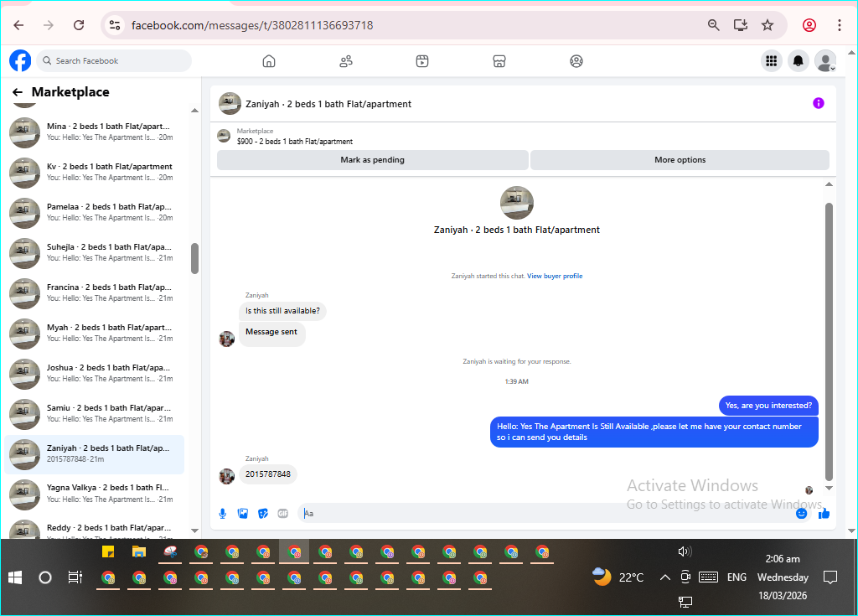Open conversation info purple icon
Image resolution: width=858 pixels, height=616 pixels.
point(818,103)
